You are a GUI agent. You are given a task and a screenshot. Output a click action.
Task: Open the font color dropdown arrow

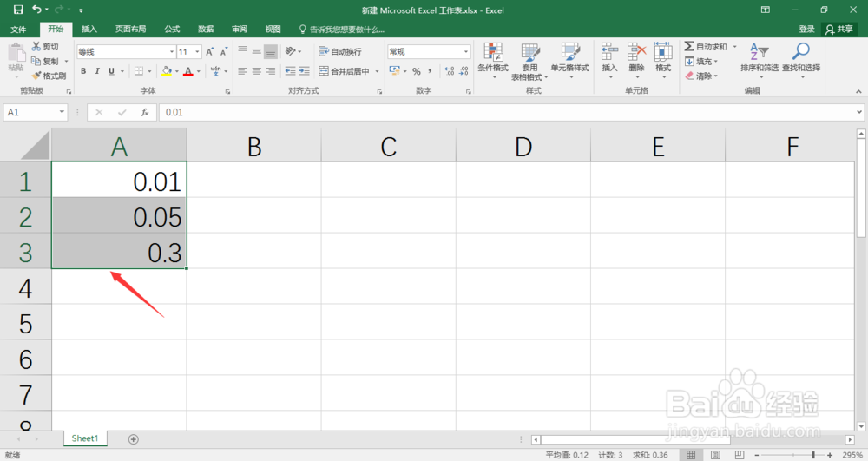(x=199, y=71)
